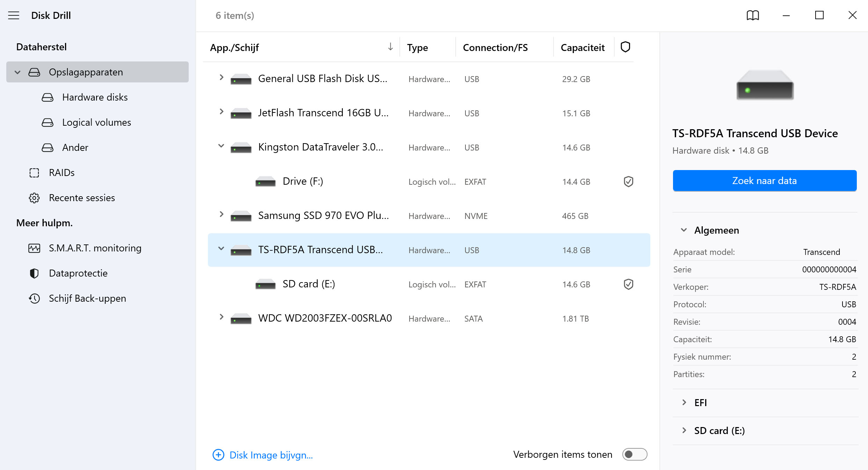The height and width of the screenshot is (470, 868).
Task: Click the 1.81 TB capacity cell
Action: coord(576,319)
